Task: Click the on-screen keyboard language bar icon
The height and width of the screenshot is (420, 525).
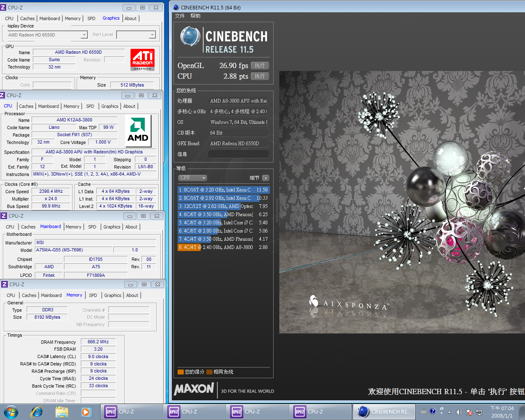Action: 424,411
